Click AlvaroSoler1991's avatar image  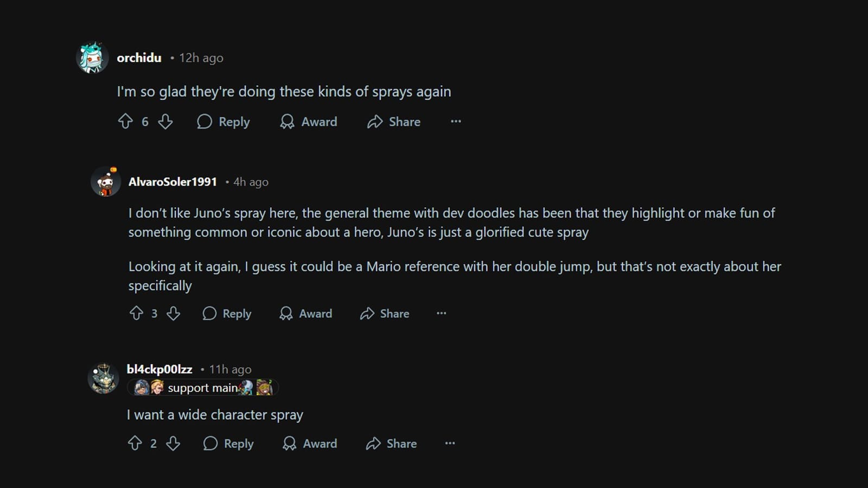pos(106,182)
